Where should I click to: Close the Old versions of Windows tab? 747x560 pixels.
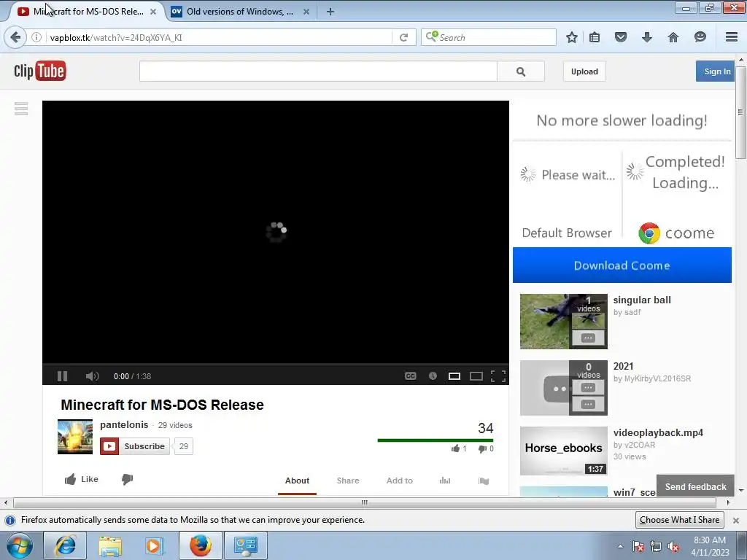(x=306, y=12)
